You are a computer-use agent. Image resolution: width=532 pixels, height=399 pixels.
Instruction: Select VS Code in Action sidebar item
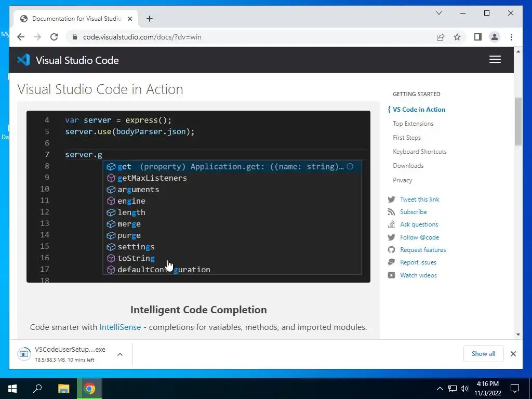(x=419, y=110)
